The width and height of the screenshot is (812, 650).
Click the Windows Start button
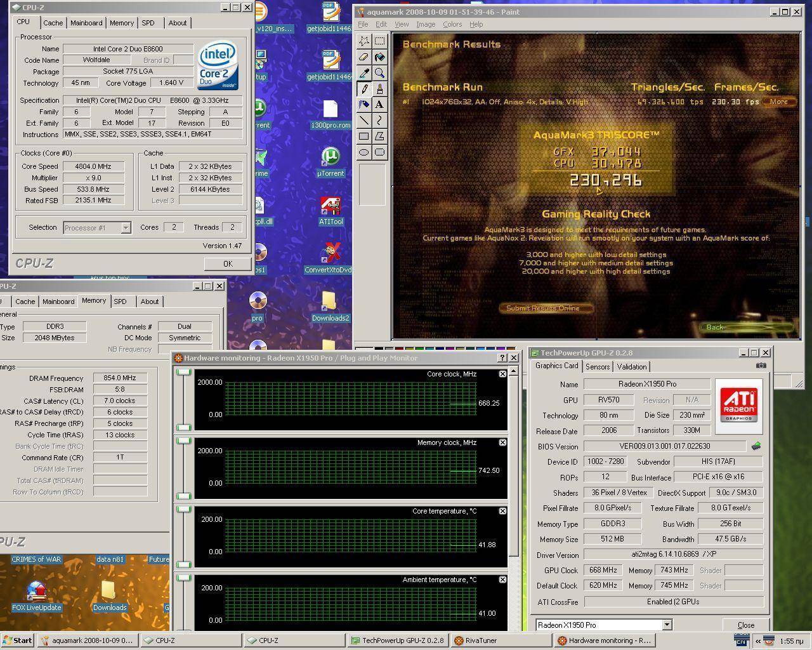pyautogui.click(x=18, y=640)
